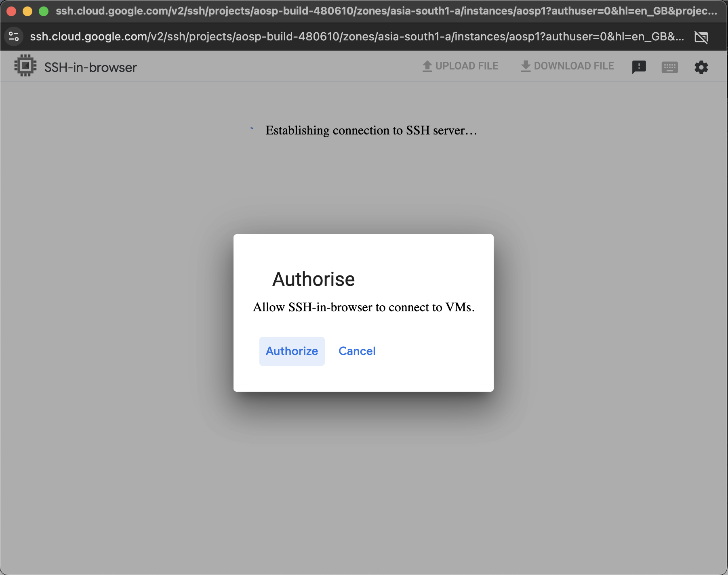The width and height of the screenshot is (728, 575).
Task: Cancel the authorisation request
Action: click(357, 351)
